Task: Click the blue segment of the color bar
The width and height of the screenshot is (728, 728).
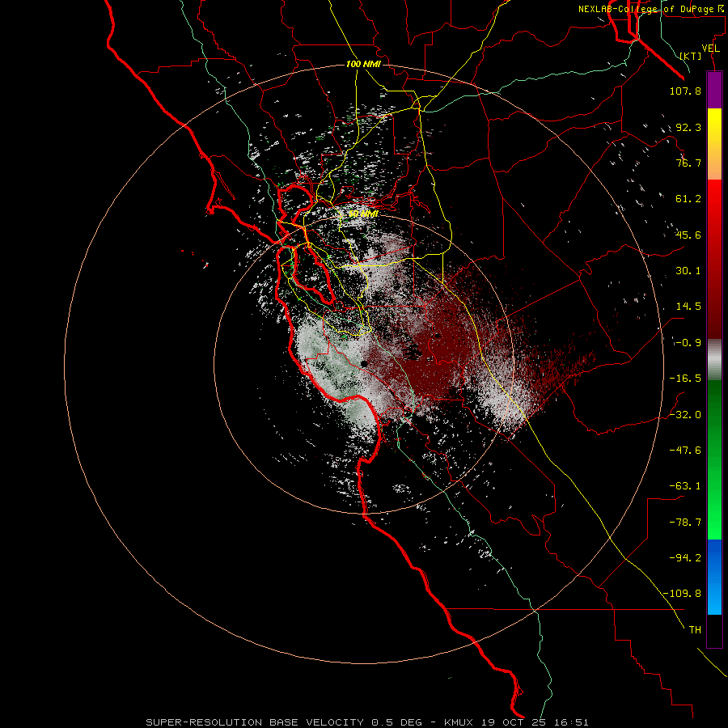Action: pos(714,577)
